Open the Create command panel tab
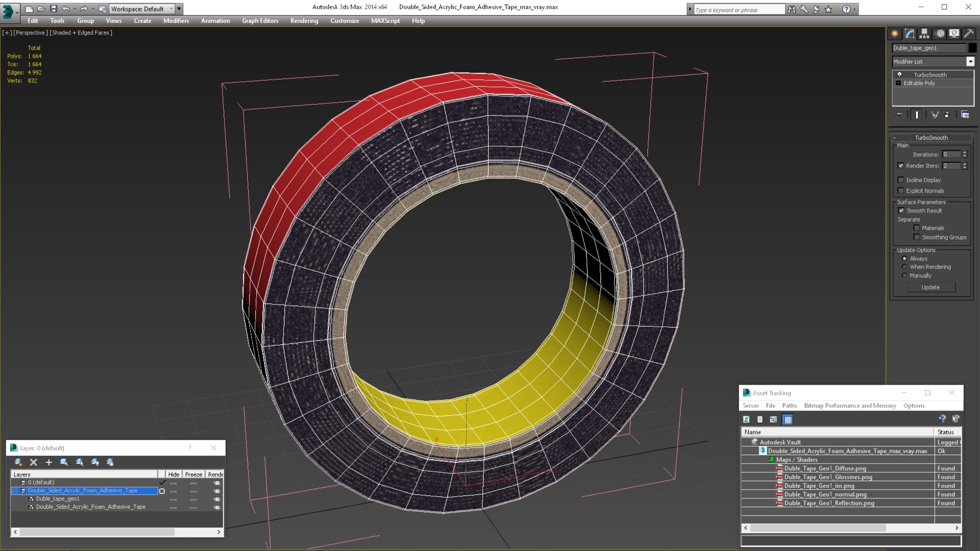The width and height of the screenshot is (980, 551). tap(895, 34)
